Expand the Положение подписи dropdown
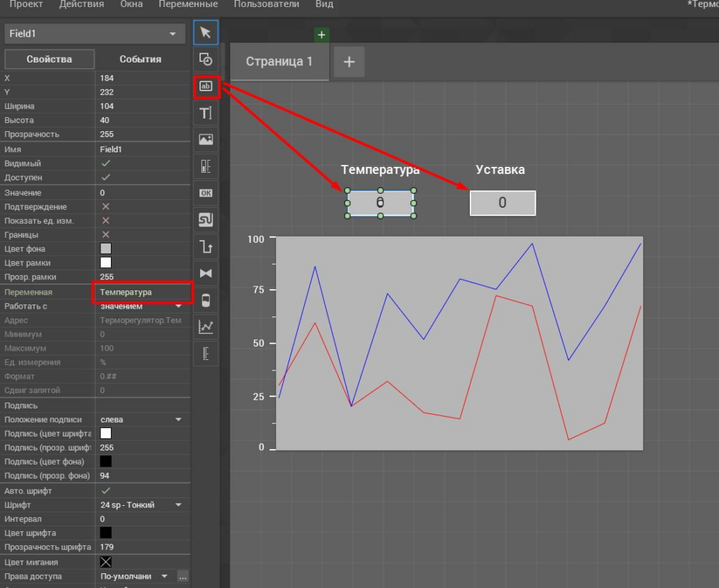Screen dimensions: 719x588 coord(178,420)
